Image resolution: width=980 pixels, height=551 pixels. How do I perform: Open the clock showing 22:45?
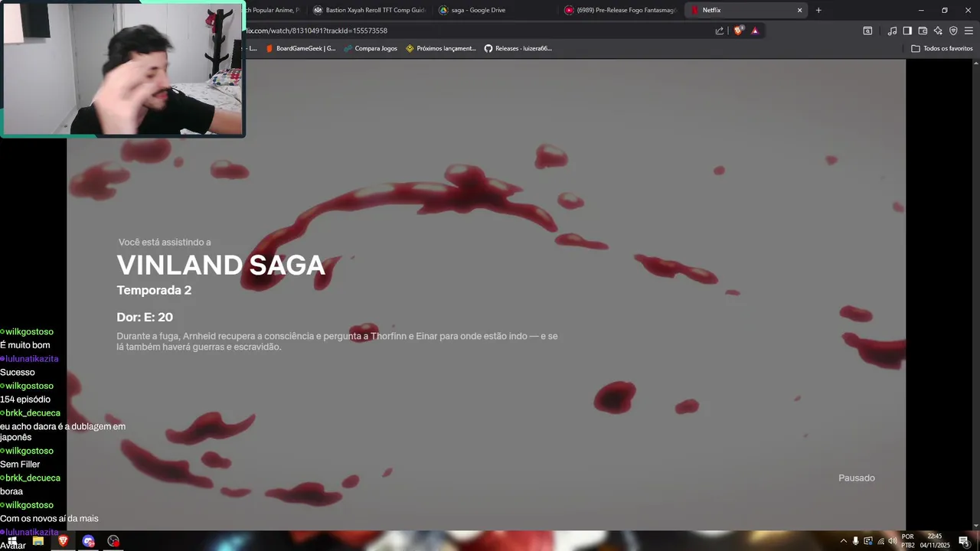[935, 541]
